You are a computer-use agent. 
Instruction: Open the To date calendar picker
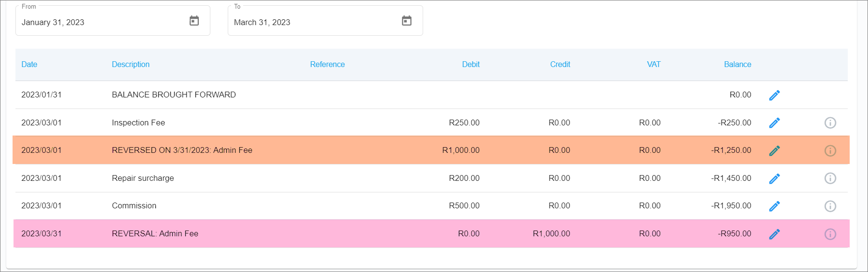pyautogui.click(x=406, y=21)
